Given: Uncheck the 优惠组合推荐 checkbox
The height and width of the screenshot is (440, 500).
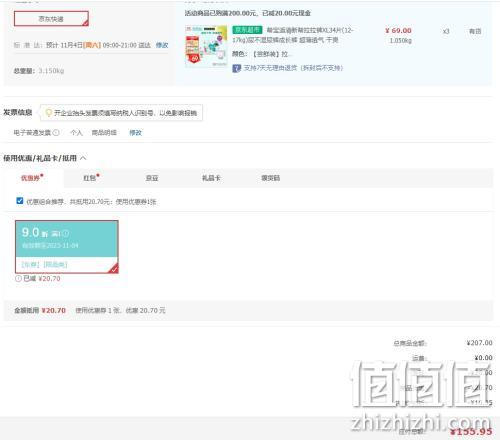Looking at the screenshot, I should coord(20,201).
